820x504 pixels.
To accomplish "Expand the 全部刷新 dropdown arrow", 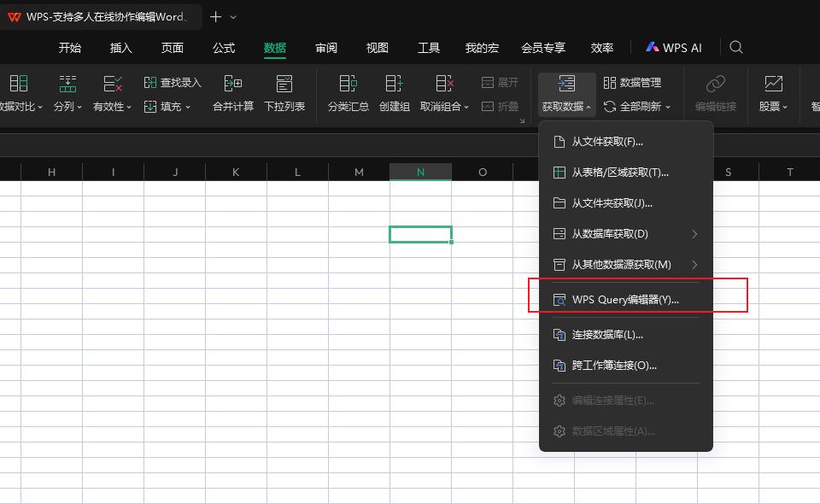I will tap(668, 107).
